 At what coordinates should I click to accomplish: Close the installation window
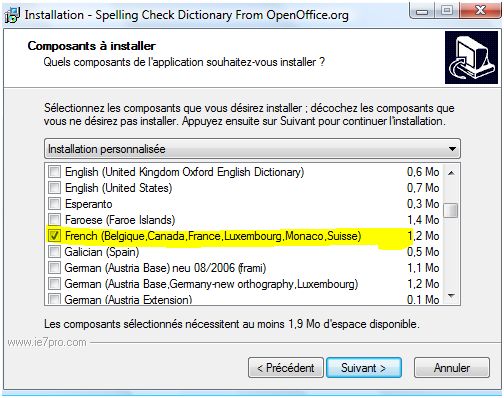pos(480,11)
